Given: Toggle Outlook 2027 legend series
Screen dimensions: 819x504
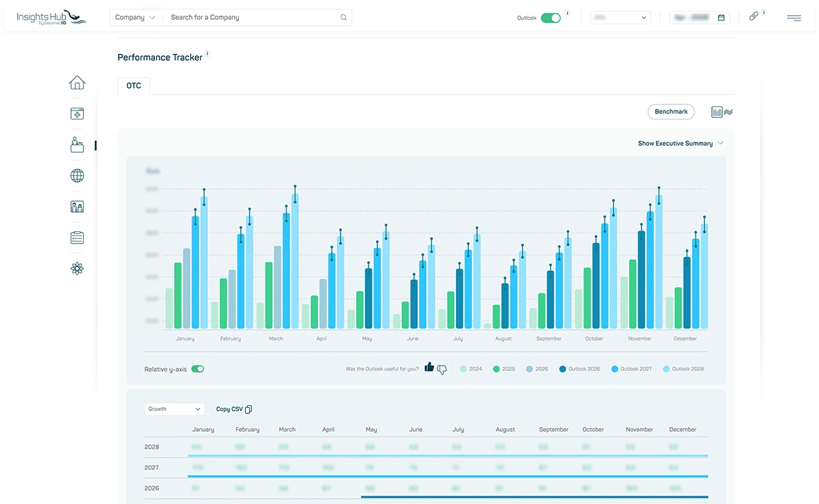Looking at the screenshot, I should (x=631, y=369).
